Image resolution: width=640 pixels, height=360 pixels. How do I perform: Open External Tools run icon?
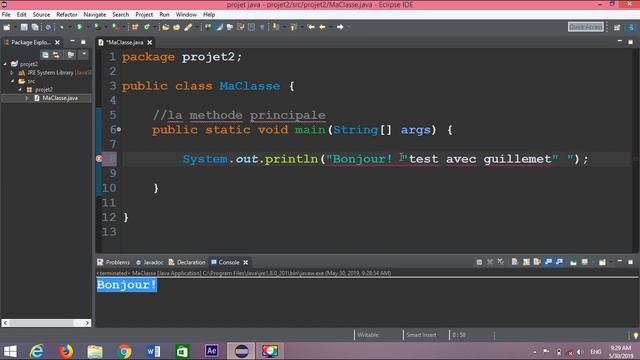[116, 27]
